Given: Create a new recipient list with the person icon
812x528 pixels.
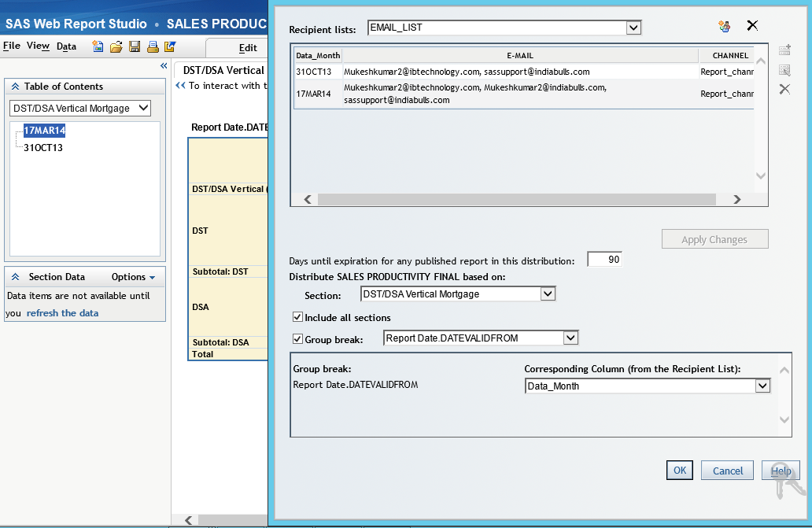Looking at the screenshot, I should (725, 26).
